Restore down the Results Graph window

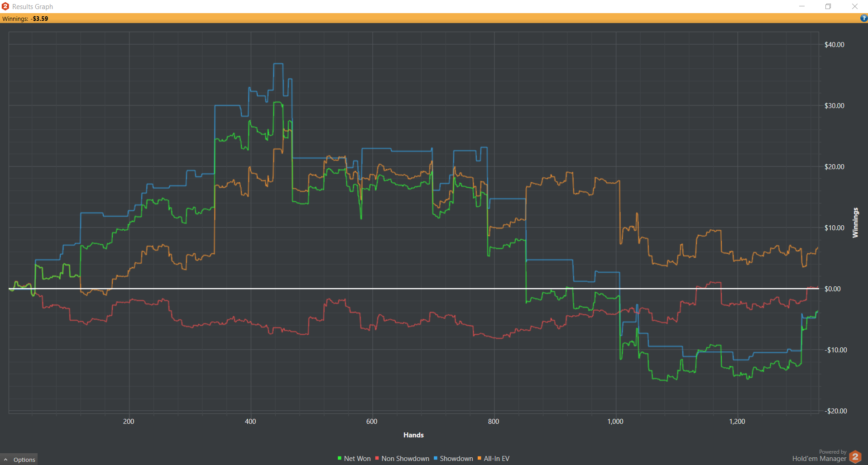coord(828,6)
